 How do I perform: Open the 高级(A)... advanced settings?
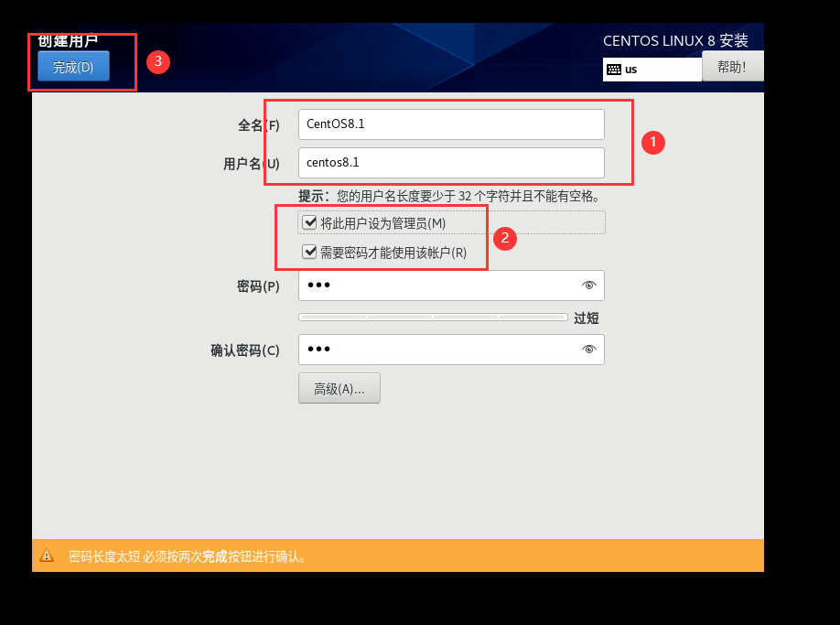tap(339, 388)
